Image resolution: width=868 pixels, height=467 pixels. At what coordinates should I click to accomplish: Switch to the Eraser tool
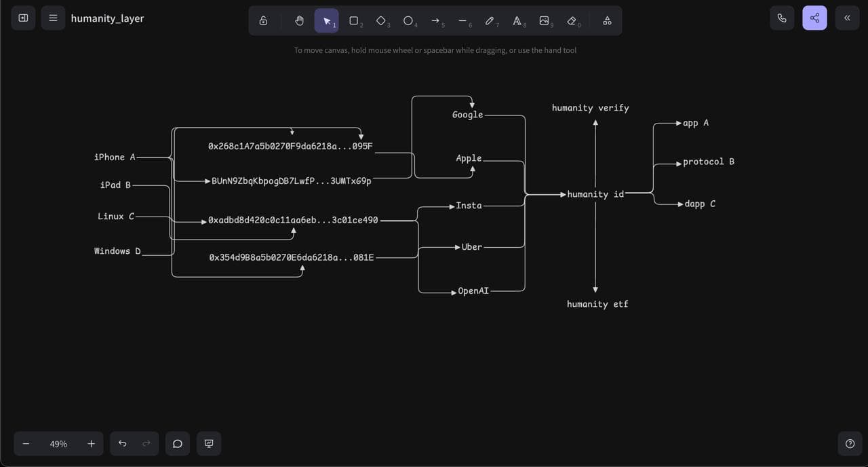click(x=572, y=20)
